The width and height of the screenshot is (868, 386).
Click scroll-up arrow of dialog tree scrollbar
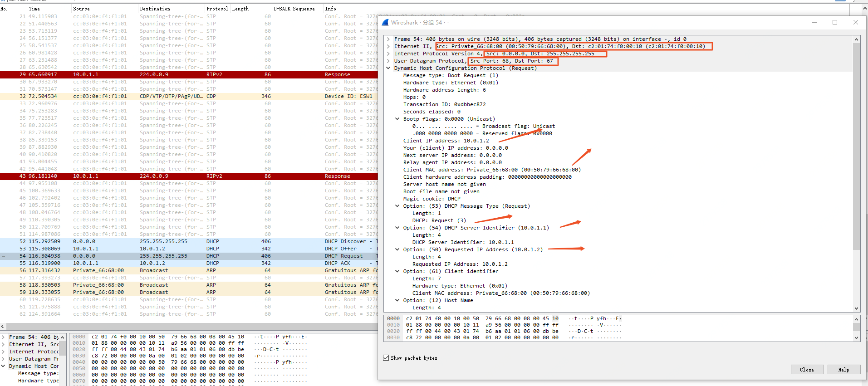[856, 39]
